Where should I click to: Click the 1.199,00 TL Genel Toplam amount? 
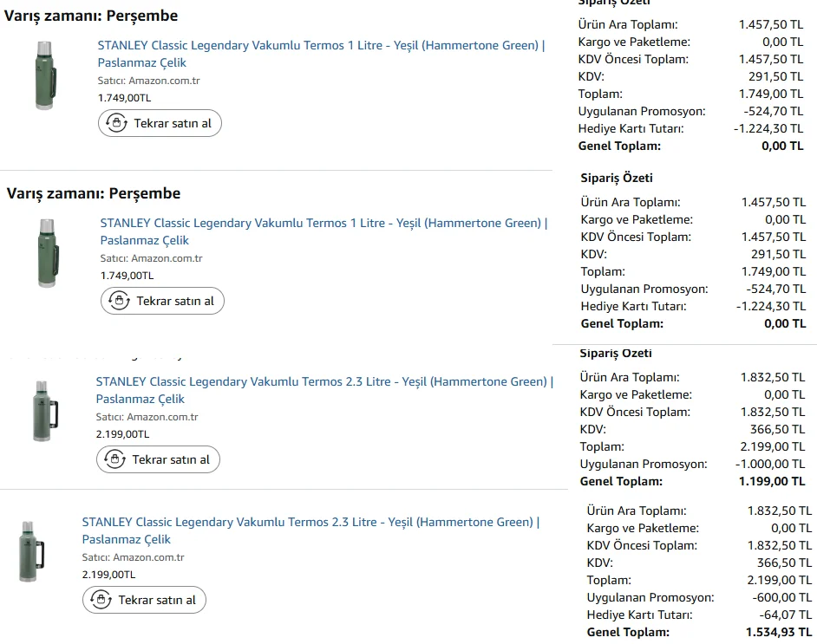[x=772, y=481]
